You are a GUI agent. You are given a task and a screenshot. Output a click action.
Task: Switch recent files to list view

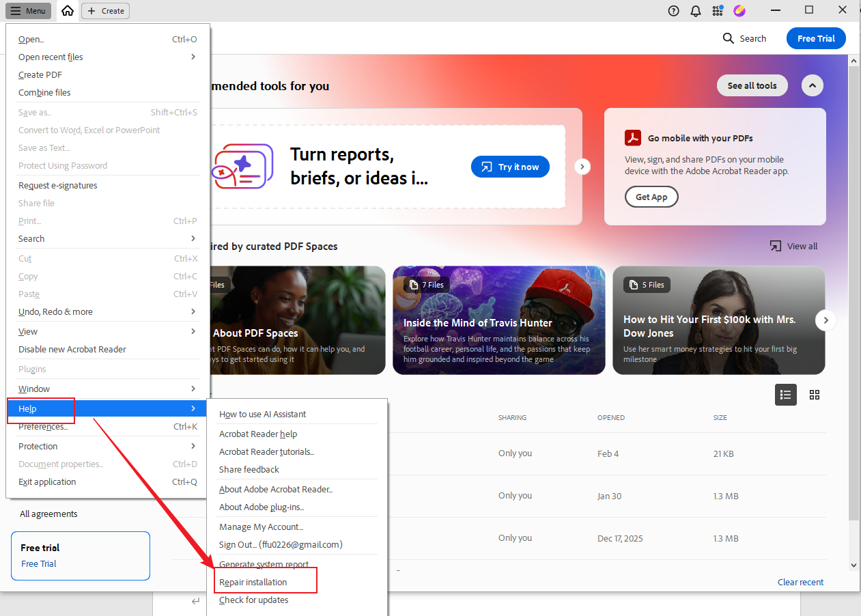coord(785,395)
